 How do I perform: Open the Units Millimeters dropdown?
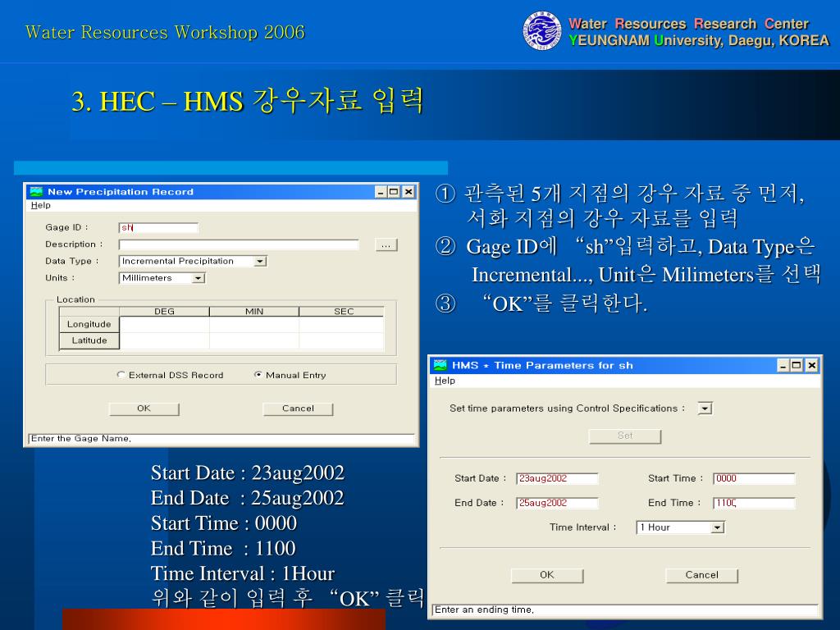tap(199, 278)
